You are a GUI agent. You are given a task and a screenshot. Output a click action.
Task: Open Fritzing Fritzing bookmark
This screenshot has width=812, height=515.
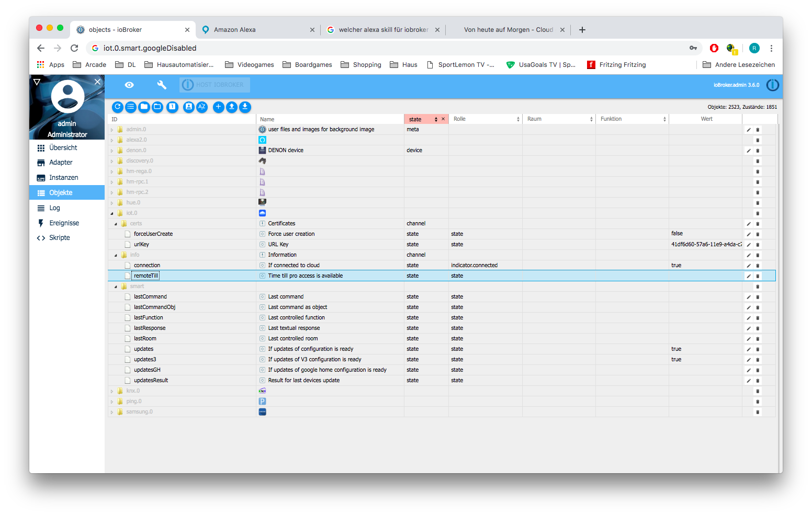tap(616, 65)
